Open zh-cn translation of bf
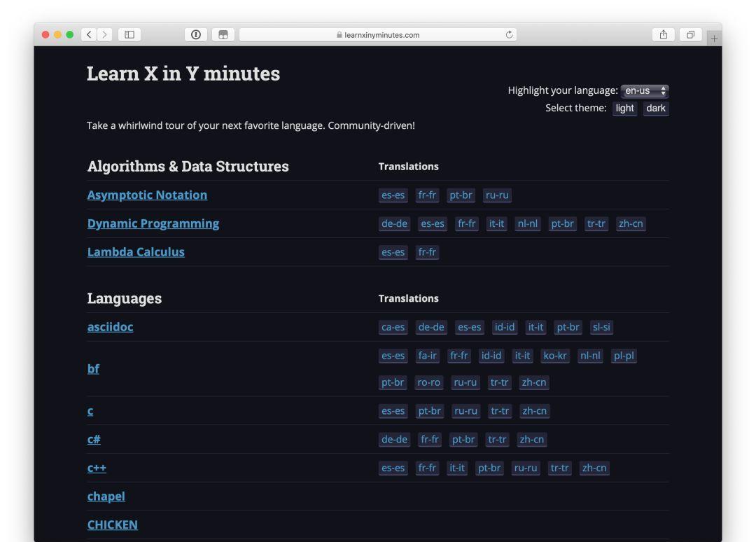Viewport: 756px width, 542px height. click(533, 382)
